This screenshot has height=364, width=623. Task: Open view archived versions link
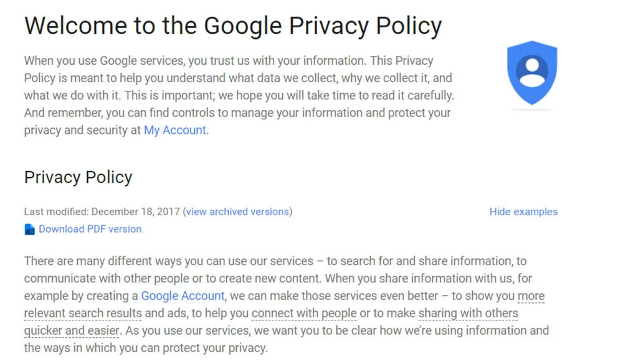click(x=237, y=212)
